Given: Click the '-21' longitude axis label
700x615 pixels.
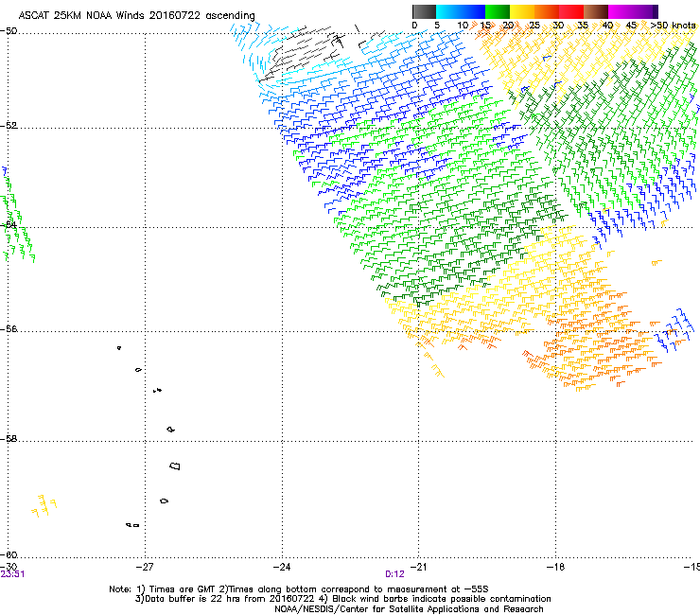Looking at the screenshot, I should pos(419,567).
